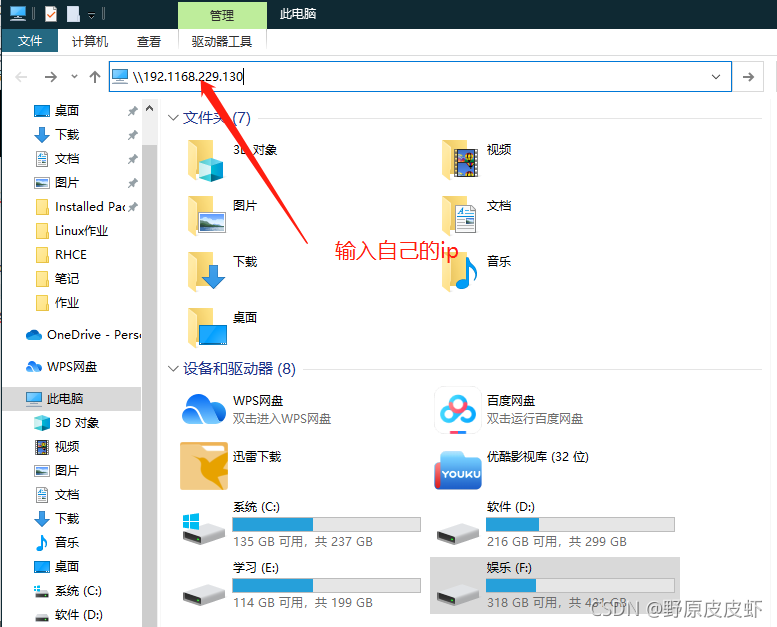Switch to the 计算机 ribbon tab

(x=90, y=41)
